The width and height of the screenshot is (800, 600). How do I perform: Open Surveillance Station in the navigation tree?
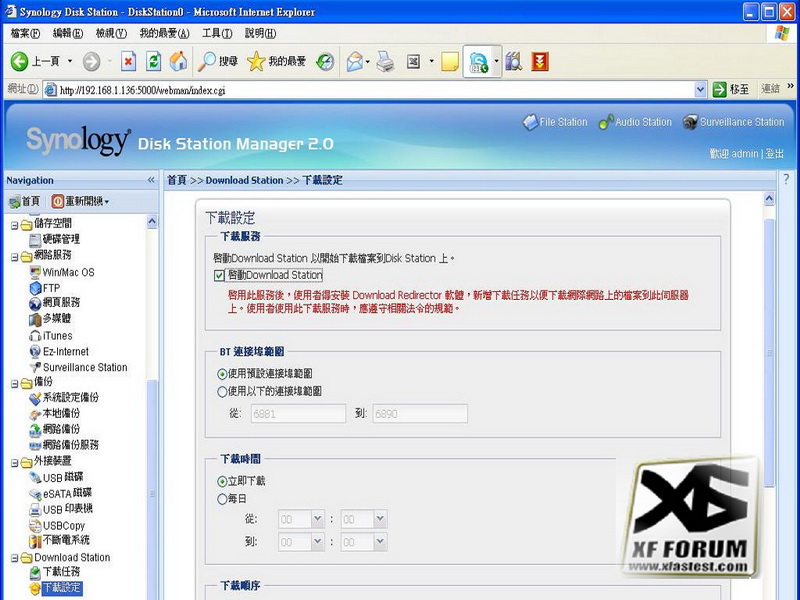tap(78, 367)
